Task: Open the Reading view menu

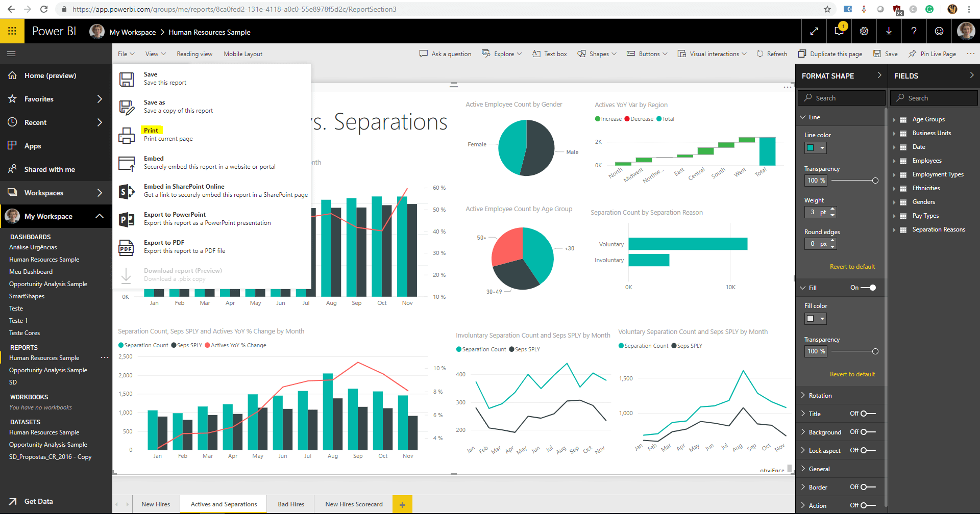Action: (x=194, y=54)
